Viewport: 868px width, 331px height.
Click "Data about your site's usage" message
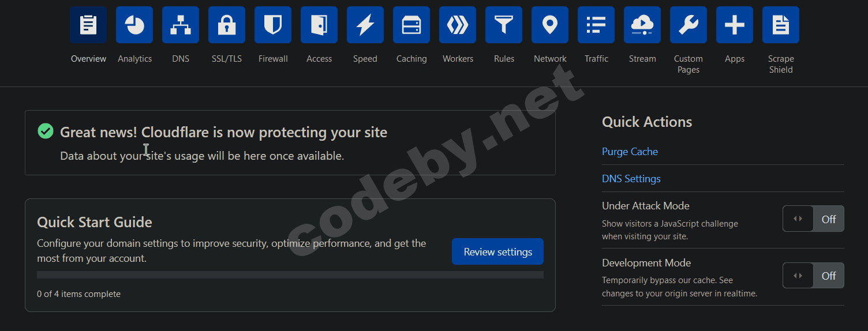pos(202,156)
